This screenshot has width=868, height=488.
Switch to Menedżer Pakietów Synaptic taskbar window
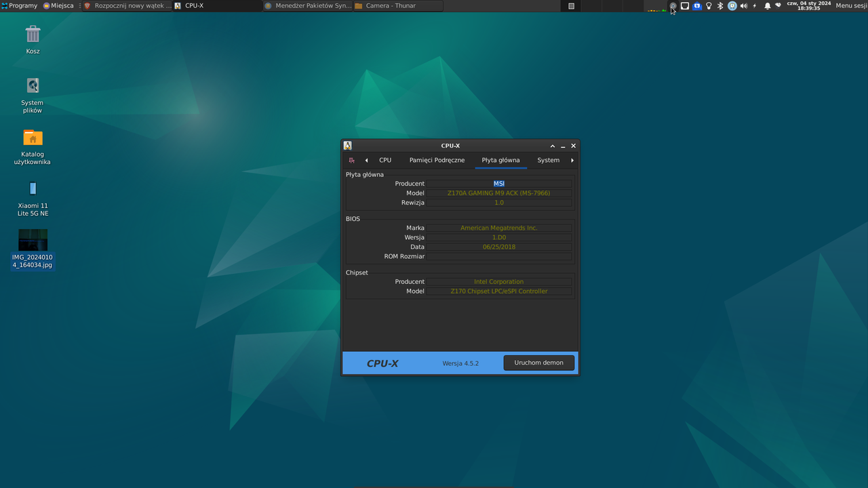(307, 5)
